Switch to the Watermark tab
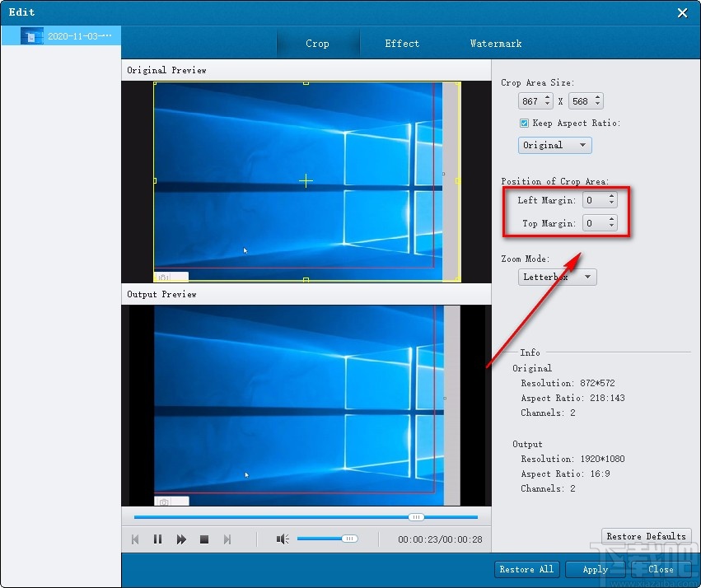Screen dimensions: 701x588 click(496, 44)
